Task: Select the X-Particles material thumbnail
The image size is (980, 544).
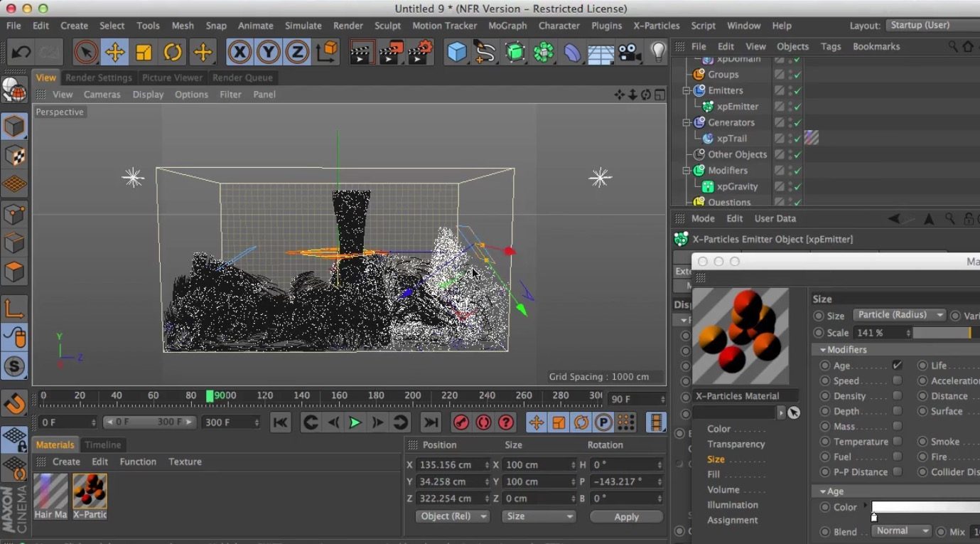Action: 90,491
